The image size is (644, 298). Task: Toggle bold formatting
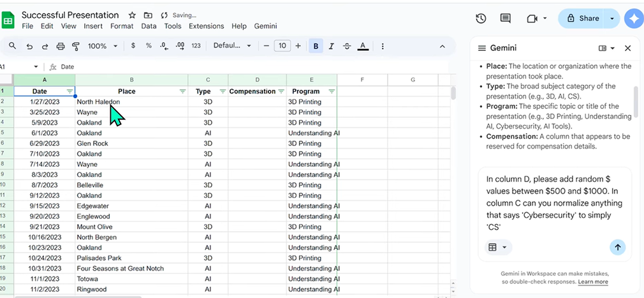316,46
